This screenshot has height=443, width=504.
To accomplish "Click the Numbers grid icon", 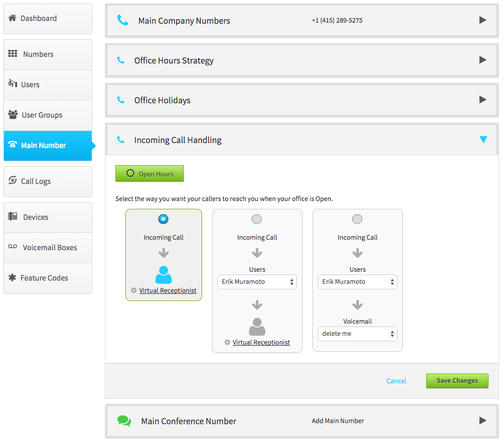I will click(13, 54).
